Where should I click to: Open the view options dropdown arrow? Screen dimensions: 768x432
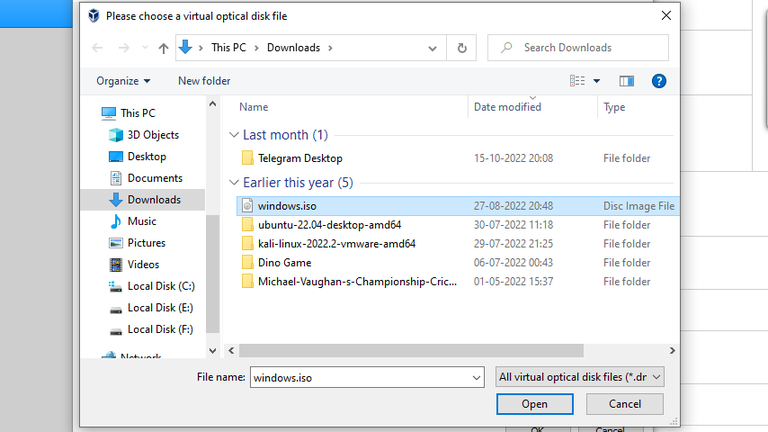click(597, 81)
